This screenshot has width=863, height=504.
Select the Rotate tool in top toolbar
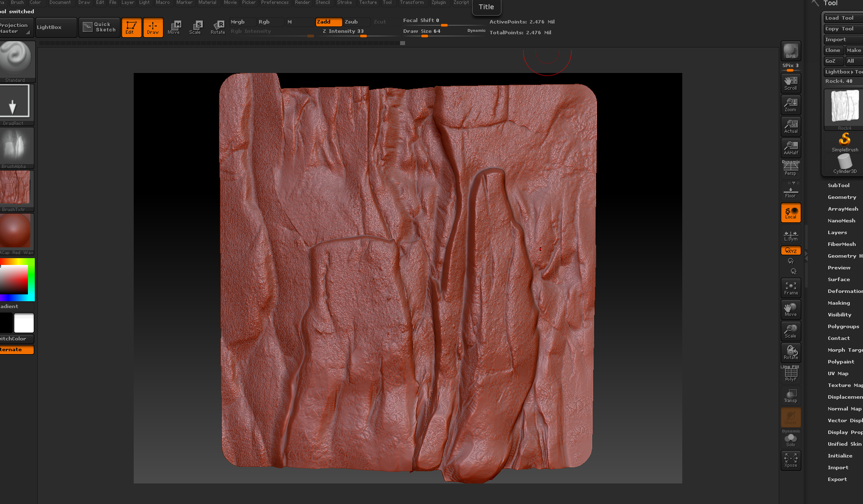pos(218,27)
